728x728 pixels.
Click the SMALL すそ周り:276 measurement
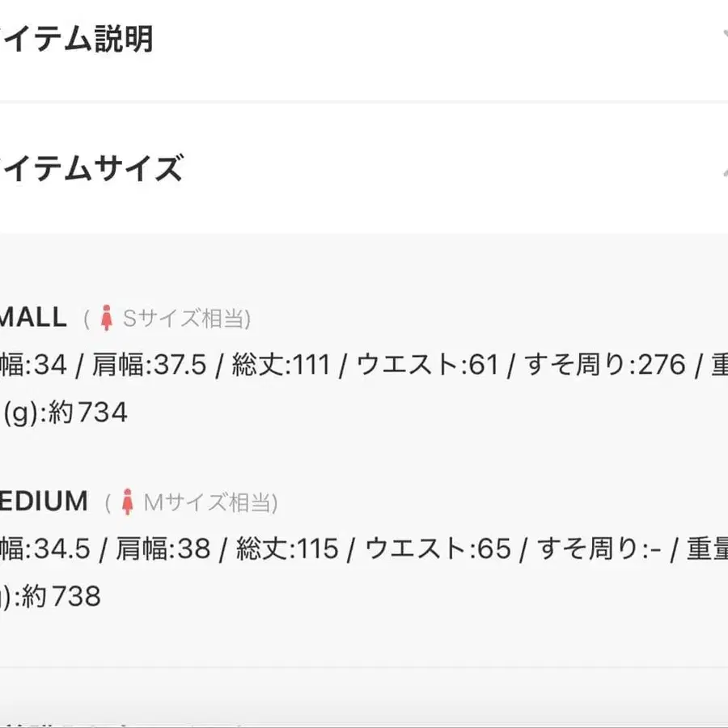(x=605, y=365)
